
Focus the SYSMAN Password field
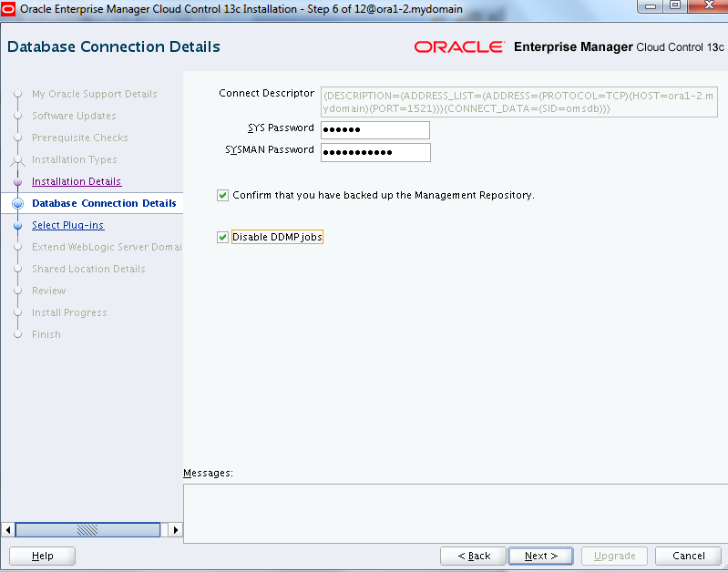click(x=374, y=152)
